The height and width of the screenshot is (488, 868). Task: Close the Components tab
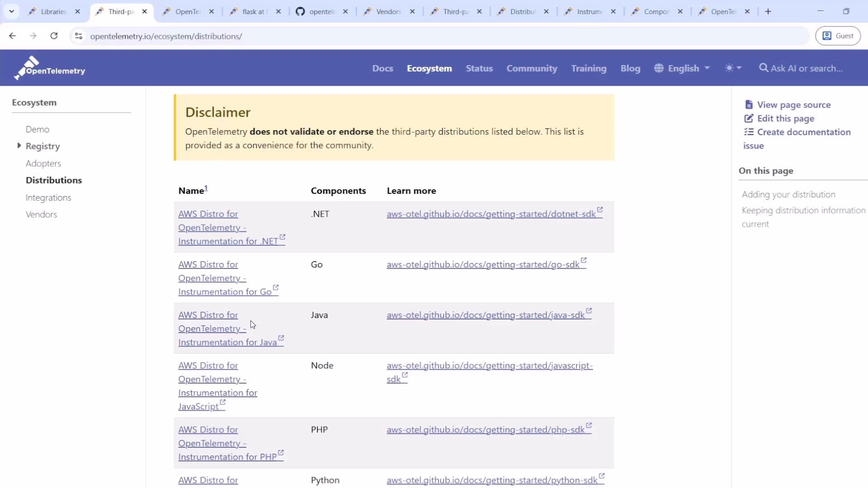click(x=680, y=12)
